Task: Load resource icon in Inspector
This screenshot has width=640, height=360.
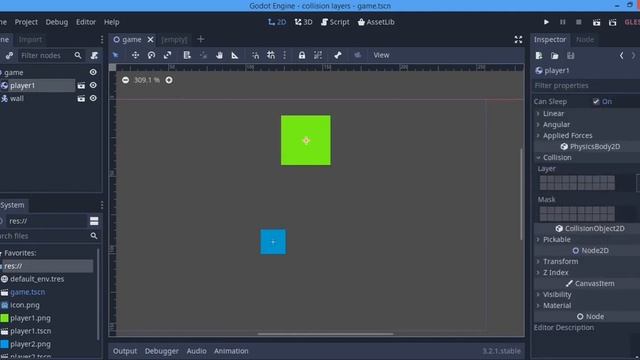Action: [x=555, y=56]
